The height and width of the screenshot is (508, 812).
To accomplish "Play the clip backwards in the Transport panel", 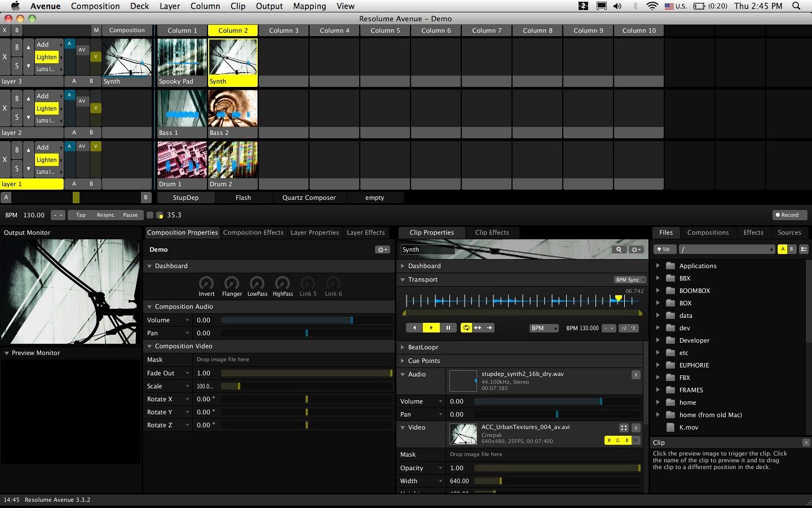I will coord(414,327).
